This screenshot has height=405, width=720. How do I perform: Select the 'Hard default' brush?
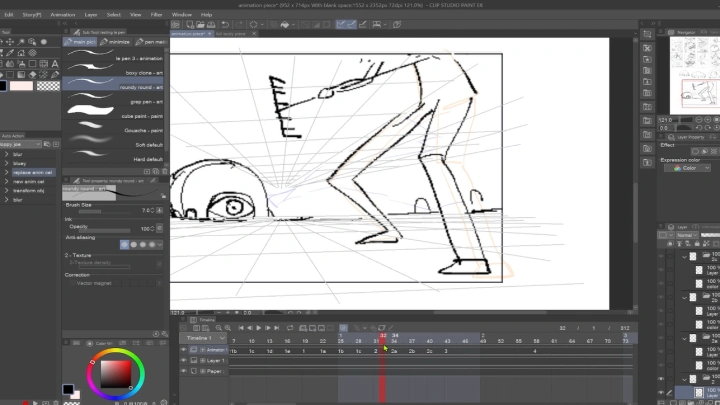[x=113, y=156]
